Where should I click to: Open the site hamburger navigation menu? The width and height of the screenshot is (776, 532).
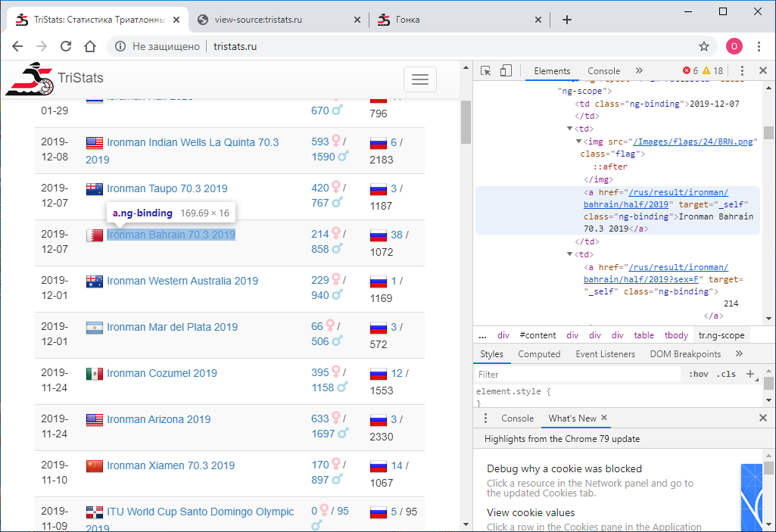pyautogui.click(x=420, y=79)
